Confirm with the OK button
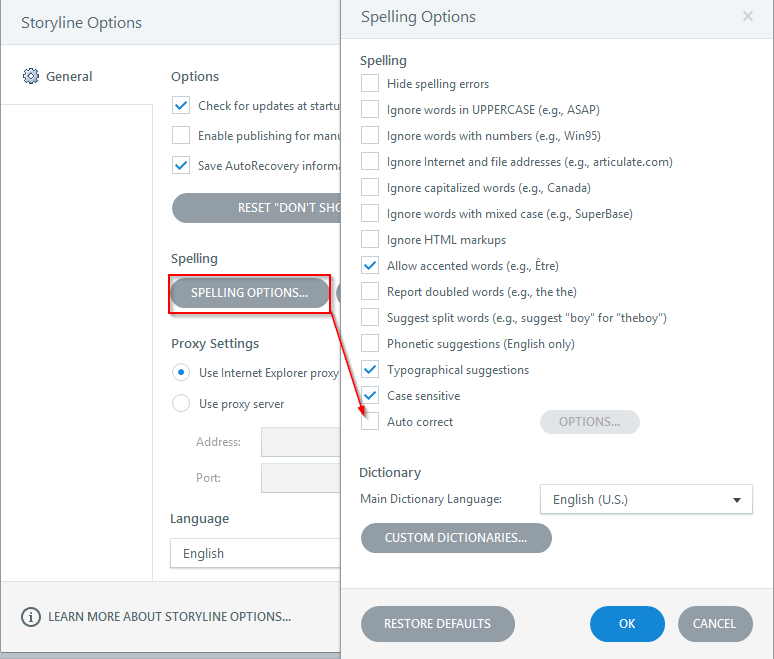 click(627, 624)
